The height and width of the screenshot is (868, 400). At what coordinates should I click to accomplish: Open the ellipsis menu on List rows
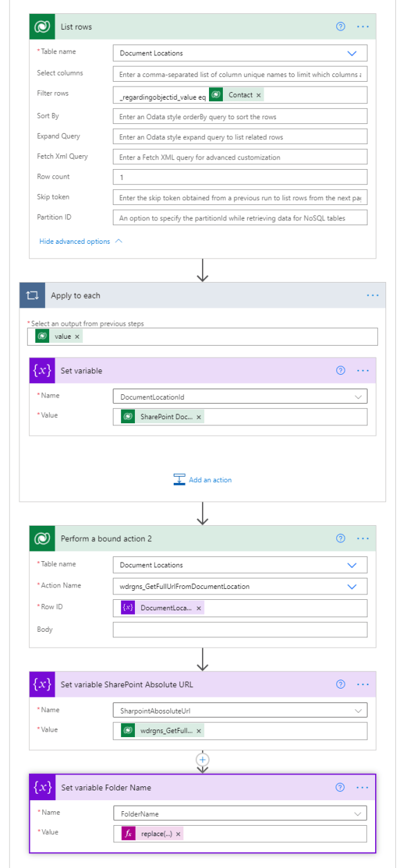point(363,26)
